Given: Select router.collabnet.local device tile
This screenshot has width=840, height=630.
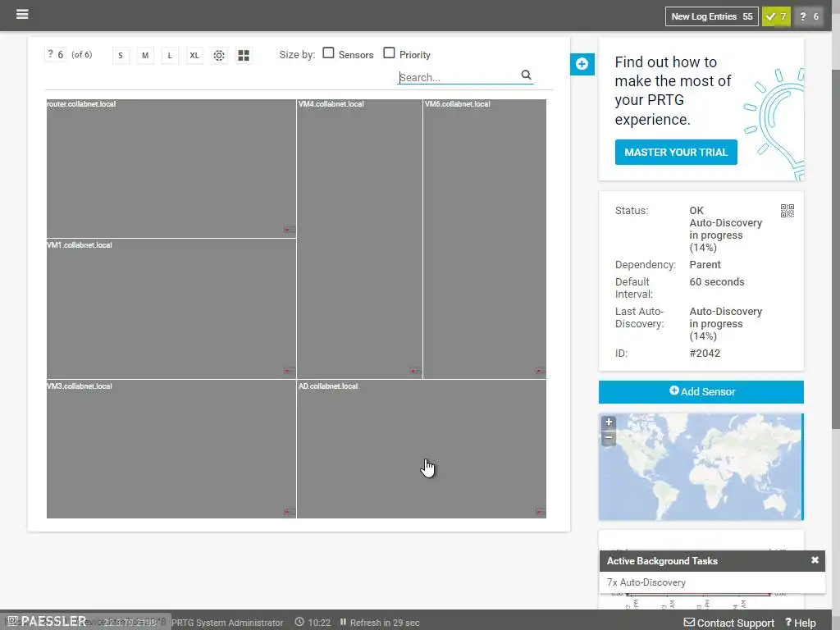Looking at the screenshot, I should click(x=171, y=168).
